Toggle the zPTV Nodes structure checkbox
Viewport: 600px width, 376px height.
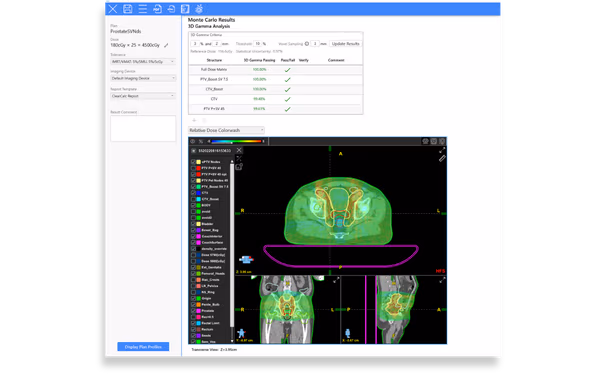(193, 162)
